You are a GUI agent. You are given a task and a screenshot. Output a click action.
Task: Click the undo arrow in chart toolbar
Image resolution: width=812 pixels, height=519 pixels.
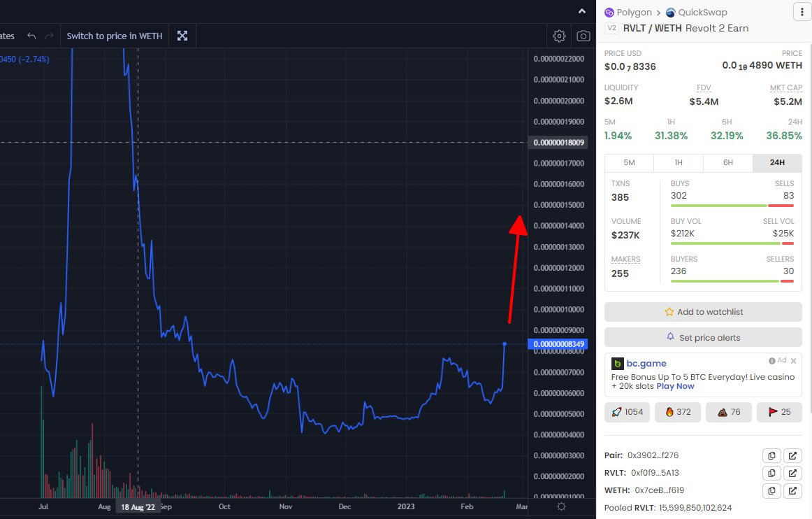[31, 36]
